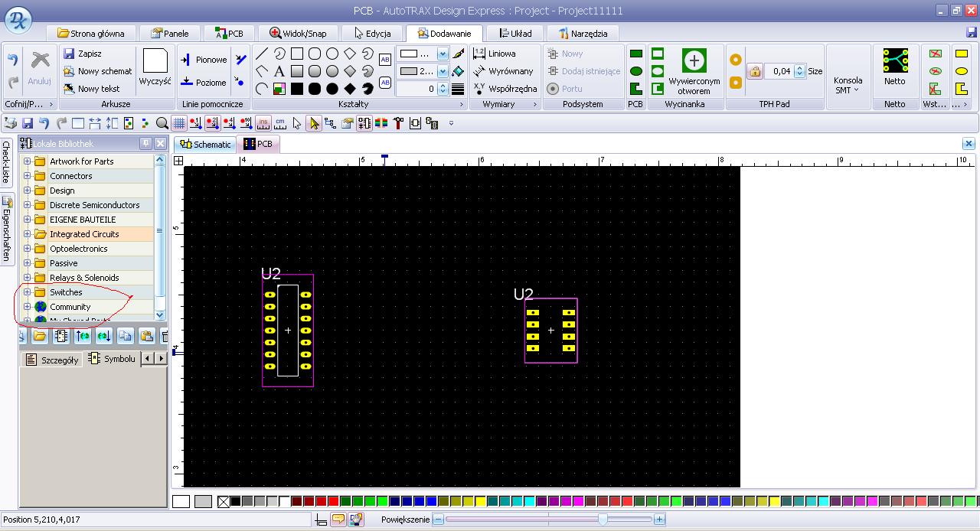The height and width of the screenshot is (531, 980).
Task: Add a Współrzędna coordinate dimension
Action: click(x=505, y=89)
